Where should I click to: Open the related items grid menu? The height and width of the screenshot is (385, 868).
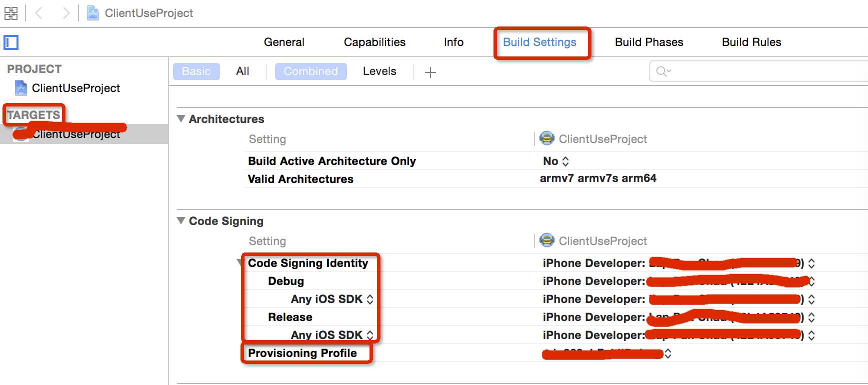click(x=11, y=13)
